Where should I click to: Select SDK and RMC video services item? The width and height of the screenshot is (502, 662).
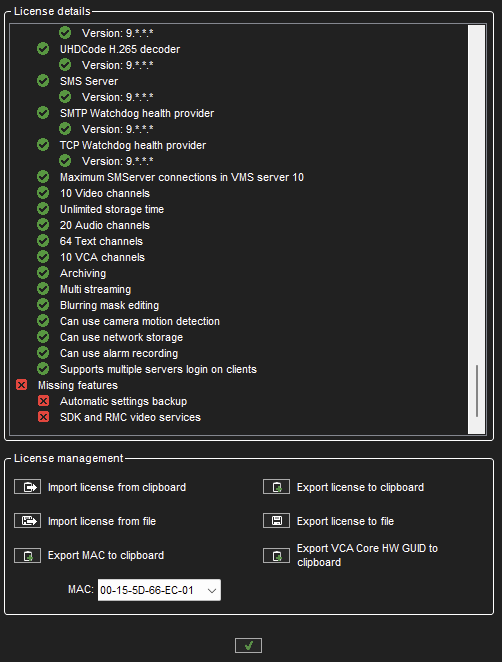coord(130,417)
